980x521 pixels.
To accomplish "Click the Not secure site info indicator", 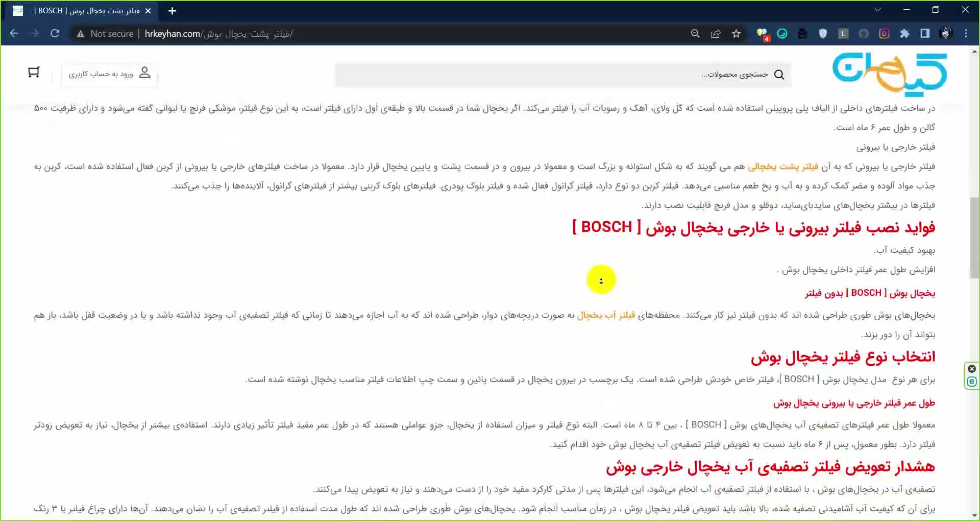I will click(x=105, y=34).
